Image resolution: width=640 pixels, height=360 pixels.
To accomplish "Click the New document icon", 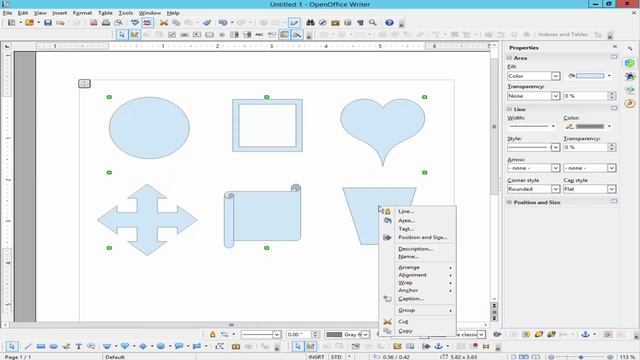I will pyautogui.click(x=11, y=23).
